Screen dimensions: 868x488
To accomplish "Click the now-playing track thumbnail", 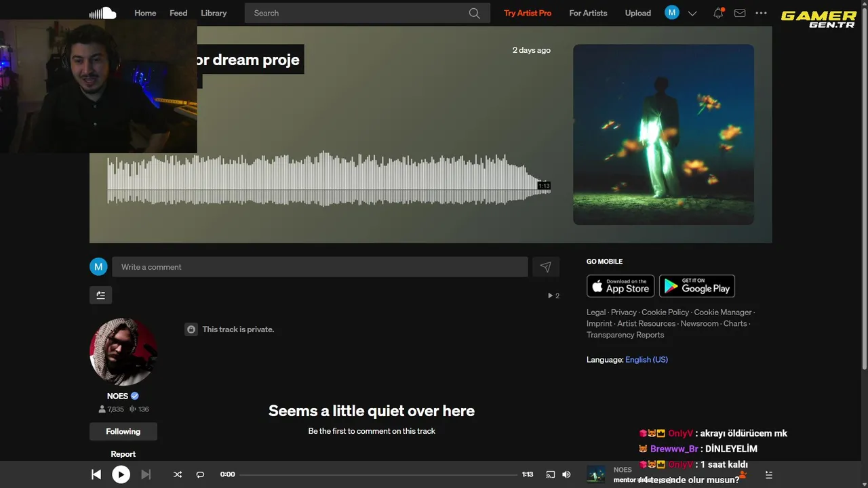I will click(x=596, y=474).
